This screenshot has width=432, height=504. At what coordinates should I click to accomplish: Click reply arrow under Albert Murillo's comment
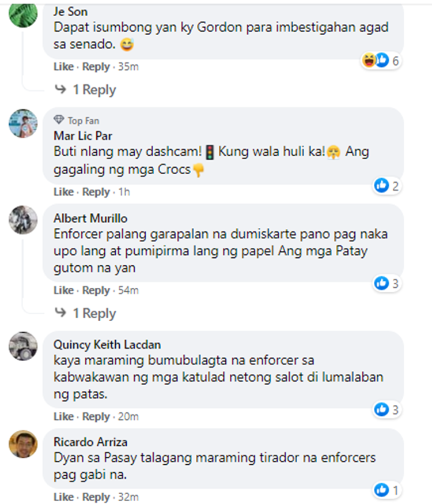point(60,312)
